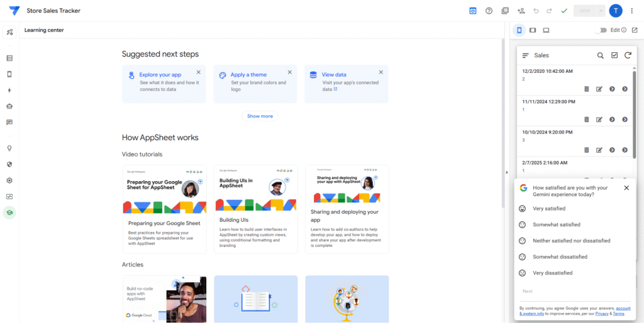Select the Very satisfied survey option
The width and height of the screenshot is (644, 323).
548,209
